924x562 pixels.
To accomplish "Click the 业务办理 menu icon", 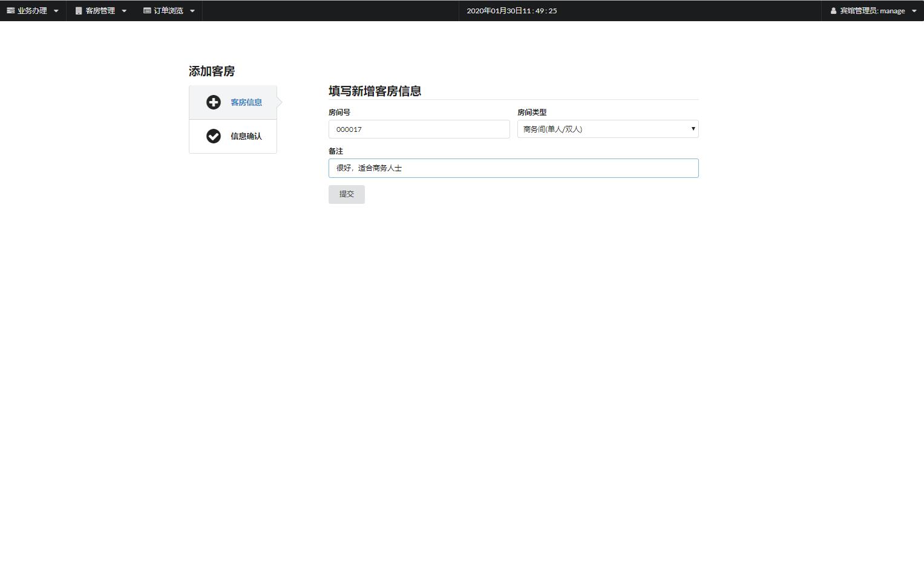I will [x=10, y=10].
